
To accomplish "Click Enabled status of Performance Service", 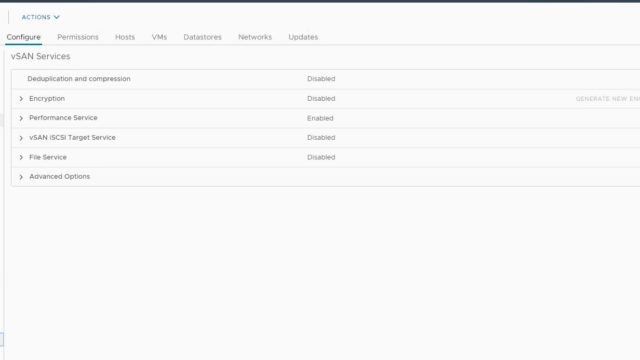I will coord(320,118).
